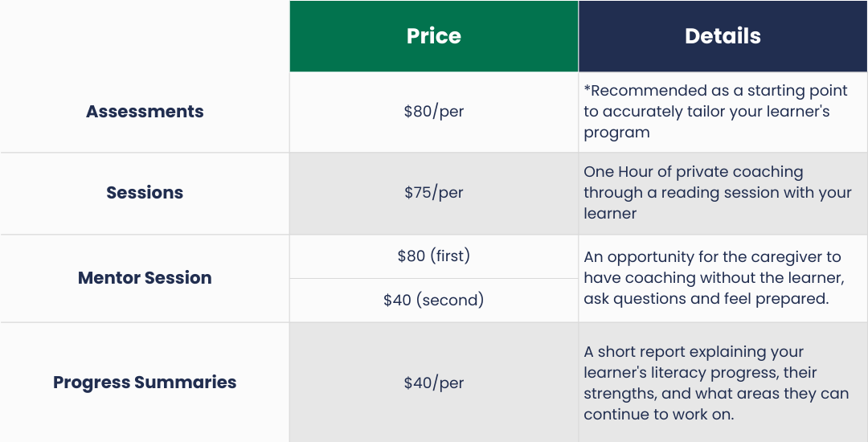
Task: Select the "continue to work on." text
Action: (659, 415)
